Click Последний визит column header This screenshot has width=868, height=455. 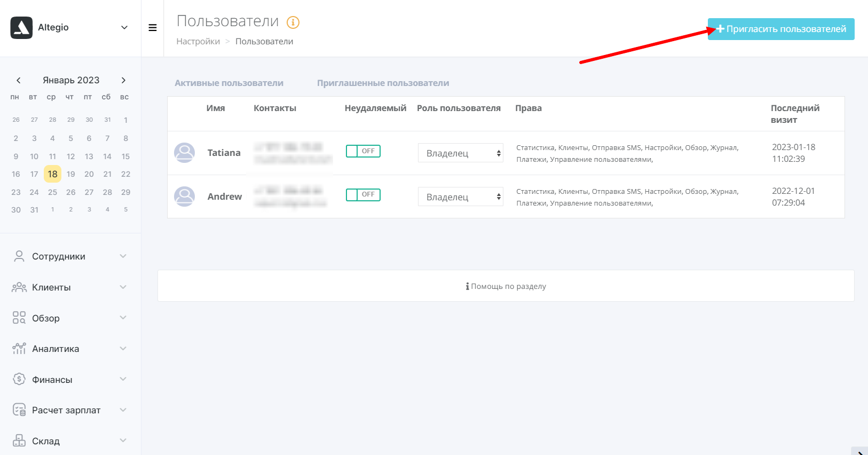[795, 114]
